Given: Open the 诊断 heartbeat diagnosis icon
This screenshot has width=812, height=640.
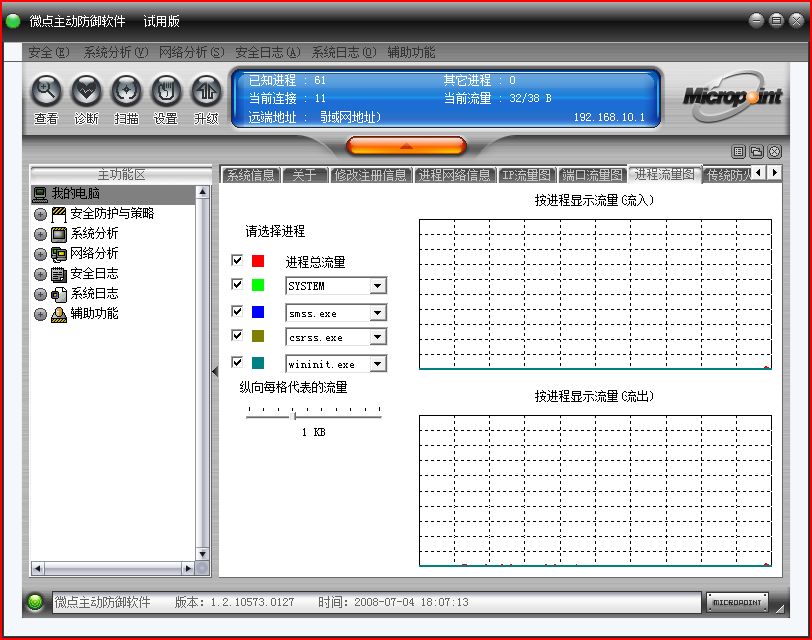Looking at the screenshot, I should [x=86, y=91].
